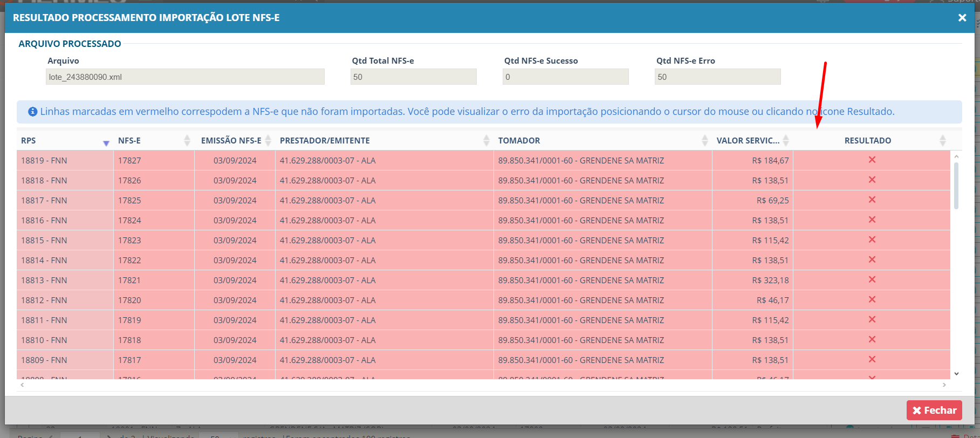Click prestador 41.629.288/0003-07 - ALA in row 18815
The width and height of the screenshot is (980, 438).
click(327, 240)
